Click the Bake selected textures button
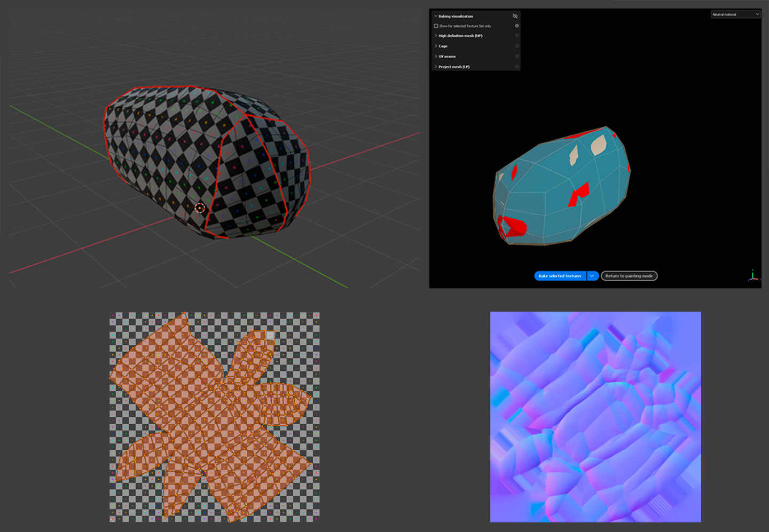 pos(560,276)
